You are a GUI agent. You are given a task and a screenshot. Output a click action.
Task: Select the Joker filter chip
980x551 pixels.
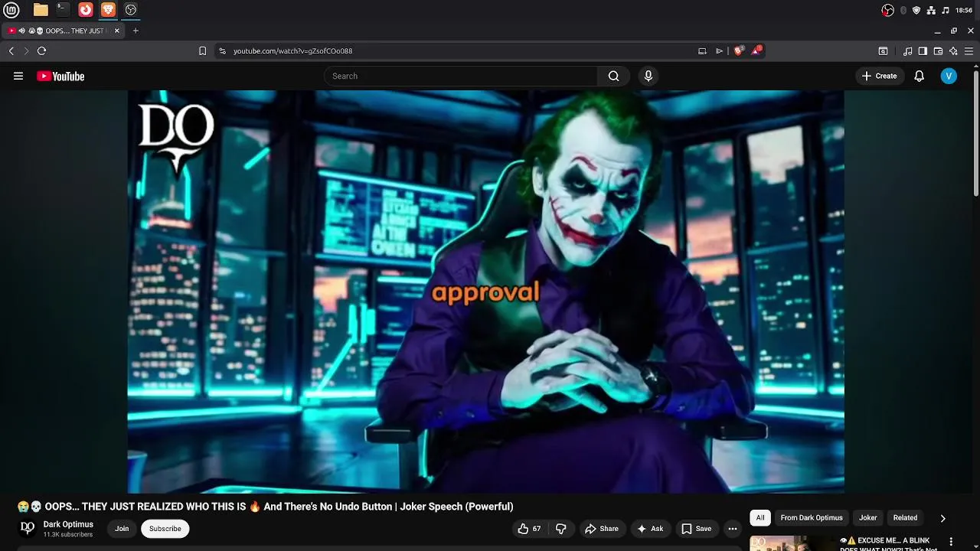tap(868, 518)
